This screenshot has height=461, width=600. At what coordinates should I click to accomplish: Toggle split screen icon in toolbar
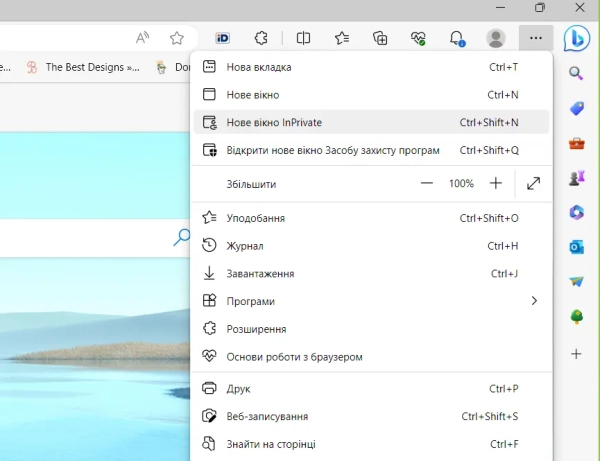pos(303,38)
